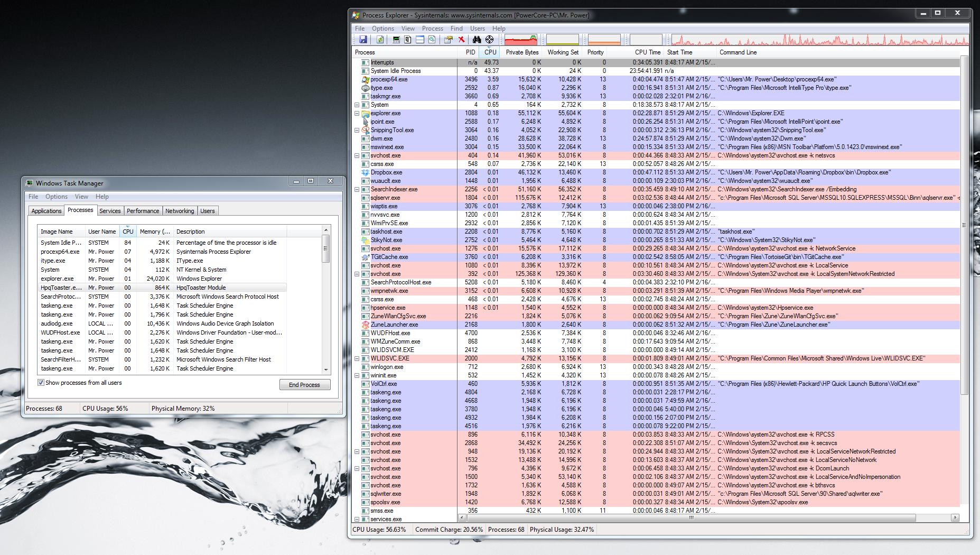The width and height of the screenshot is (980, 555).
Task: Open the System Information graph icon
Action: 396,39
